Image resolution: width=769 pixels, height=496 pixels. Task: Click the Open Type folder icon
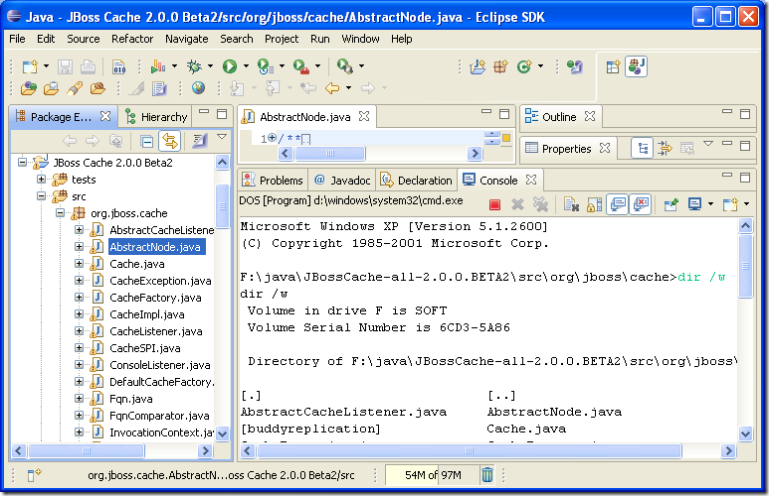28,88
